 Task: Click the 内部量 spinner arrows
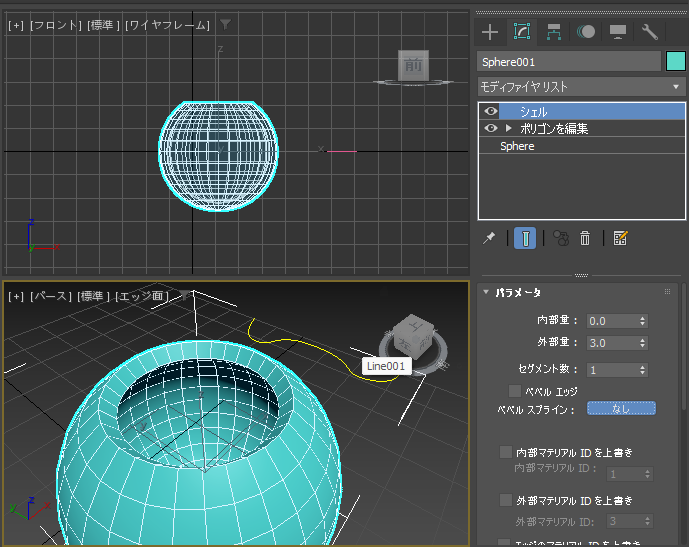[643, 321]
